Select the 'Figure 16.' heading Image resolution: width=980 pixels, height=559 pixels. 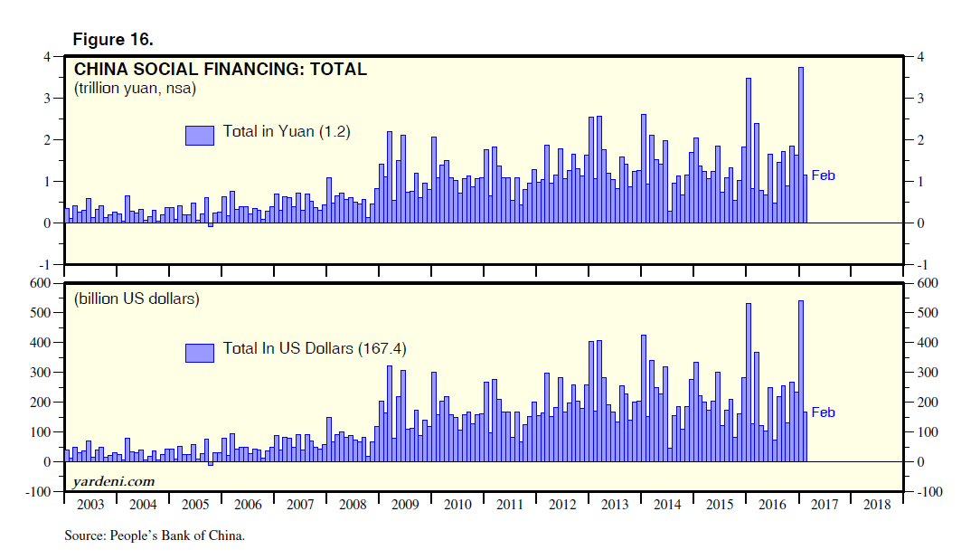(x=113, y=40)
